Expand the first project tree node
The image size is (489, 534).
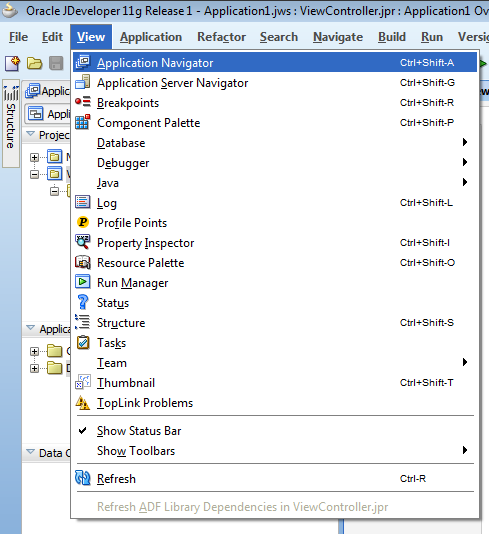point(34,157)
